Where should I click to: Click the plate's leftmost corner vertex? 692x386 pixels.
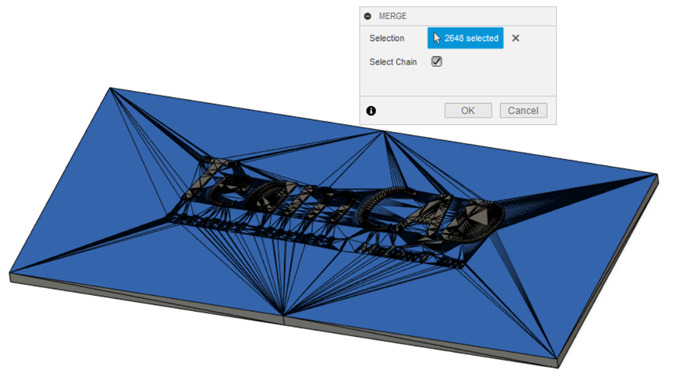(10, 274)
